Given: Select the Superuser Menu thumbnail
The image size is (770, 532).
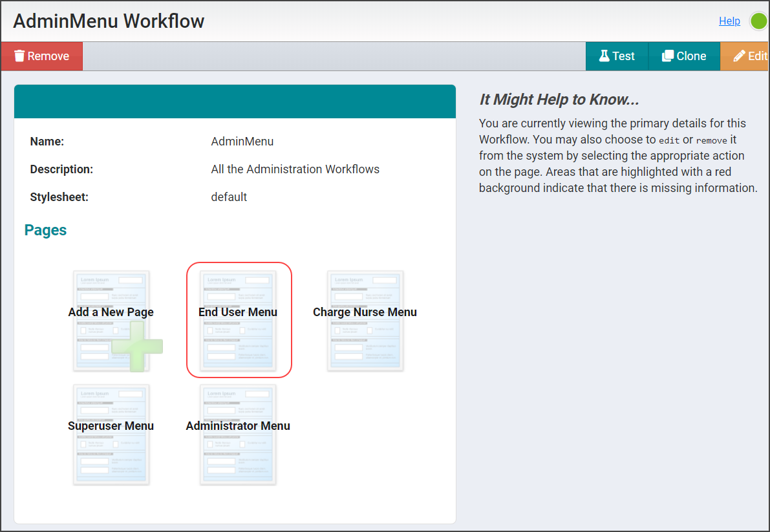Looking at the screenshot, I should click(x=111, y=434).
